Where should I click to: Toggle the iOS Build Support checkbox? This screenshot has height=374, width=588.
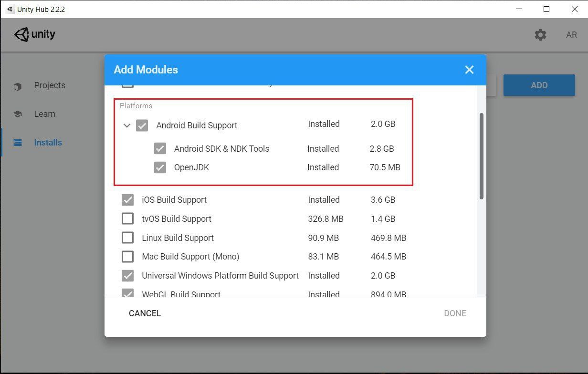(127, 200)
